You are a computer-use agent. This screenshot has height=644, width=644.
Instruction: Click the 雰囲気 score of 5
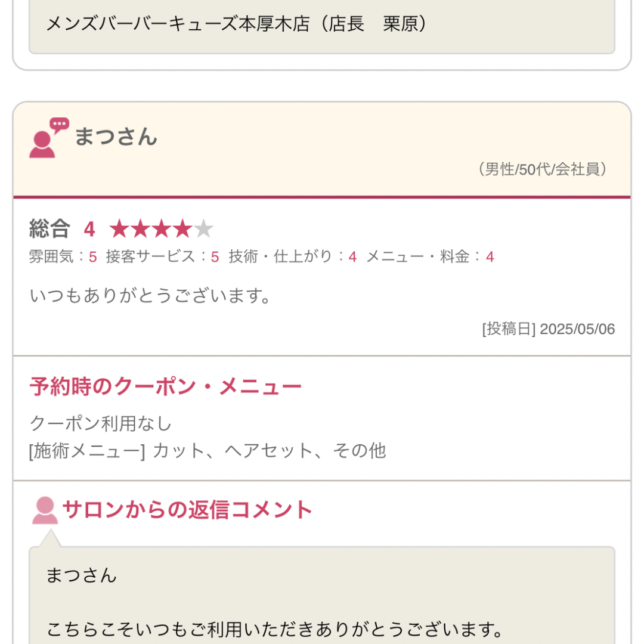pyautogui.click(x=92, y=257)
